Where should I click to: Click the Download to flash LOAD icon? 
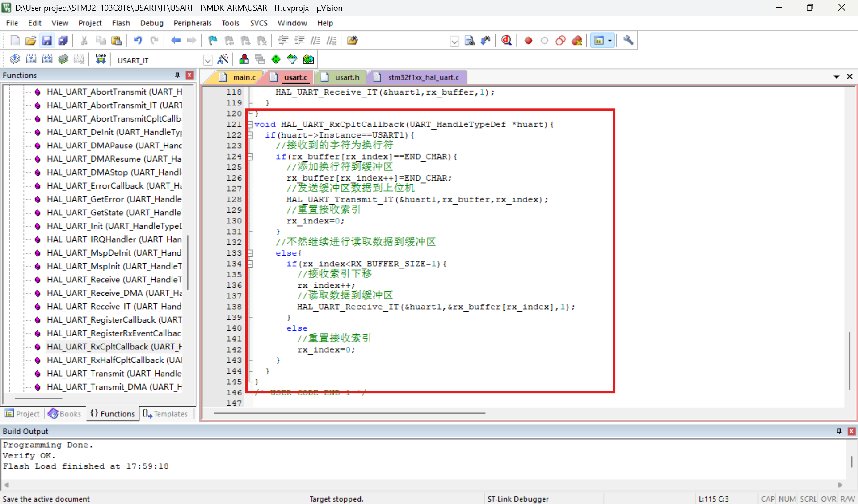tap(101, 59)
